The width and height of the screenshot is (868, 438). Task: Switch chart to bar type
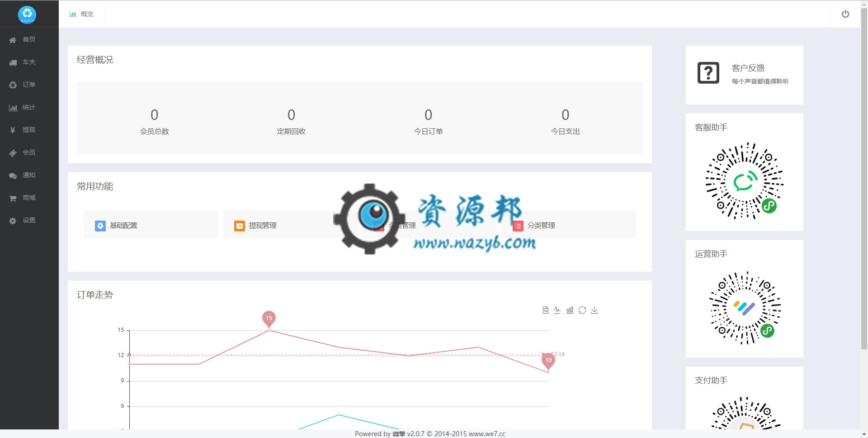pos(570,310)
